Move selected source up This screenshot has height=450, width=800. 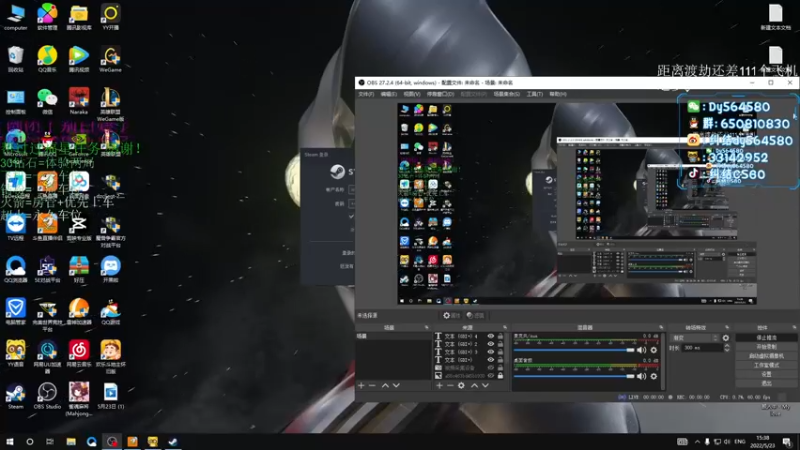click(474, 386)
